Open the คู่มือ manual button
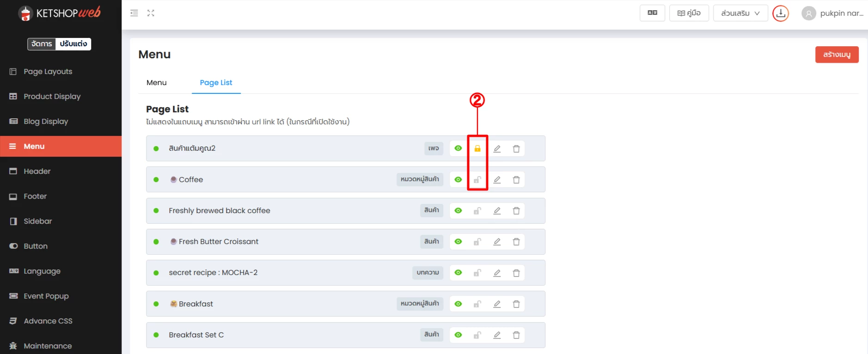 tap(689, 13)
